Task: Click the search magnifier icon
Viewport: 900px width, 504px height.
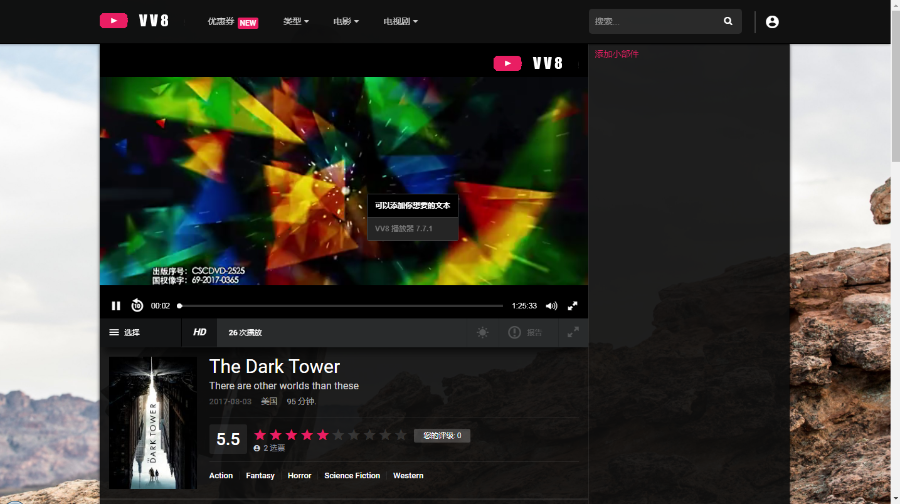Action: point(728,21)
